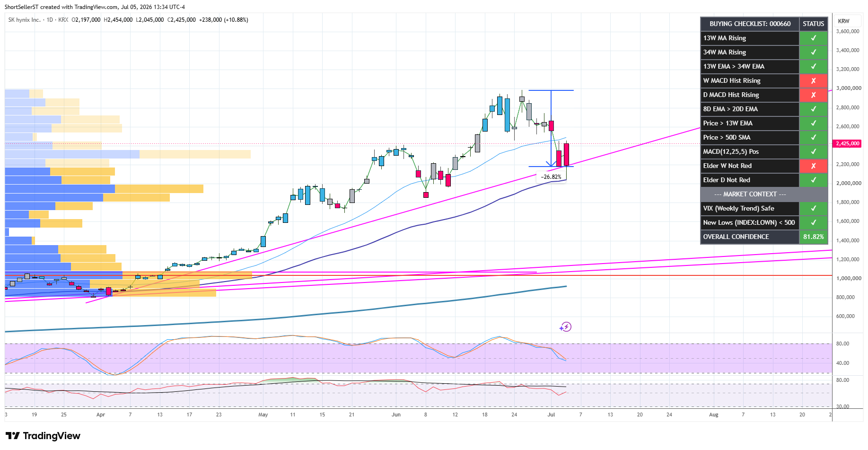Select the 1,000,000 price axis label

pyautogui.click(x=848, y=278)
